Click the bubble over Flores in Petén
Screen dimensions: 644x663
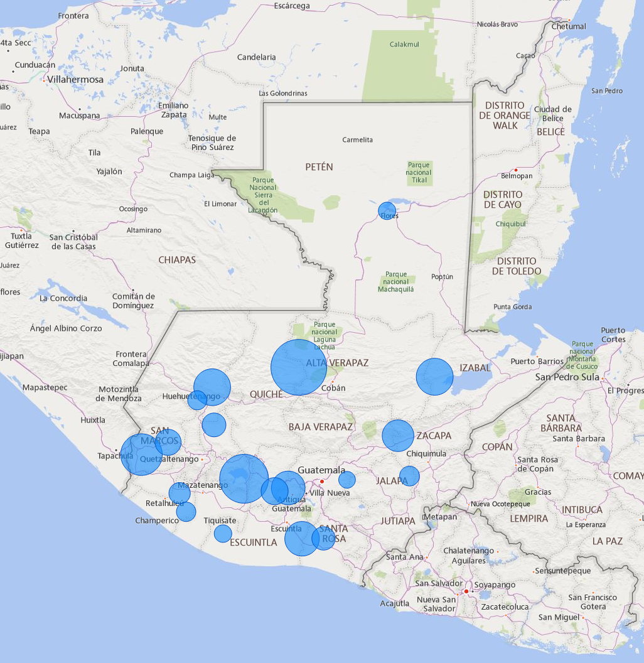coord(387,210)
